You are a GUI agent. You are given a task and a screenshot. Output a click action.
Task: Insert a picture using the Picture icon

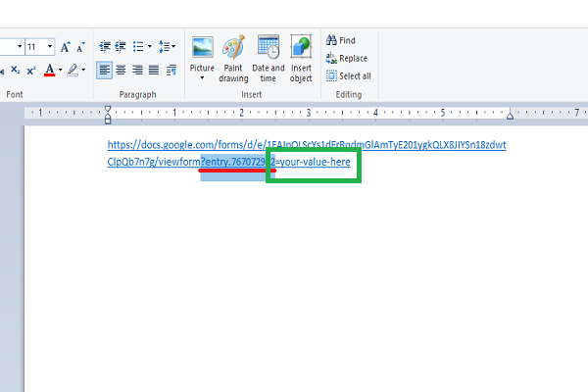click(x=203, y=48)
